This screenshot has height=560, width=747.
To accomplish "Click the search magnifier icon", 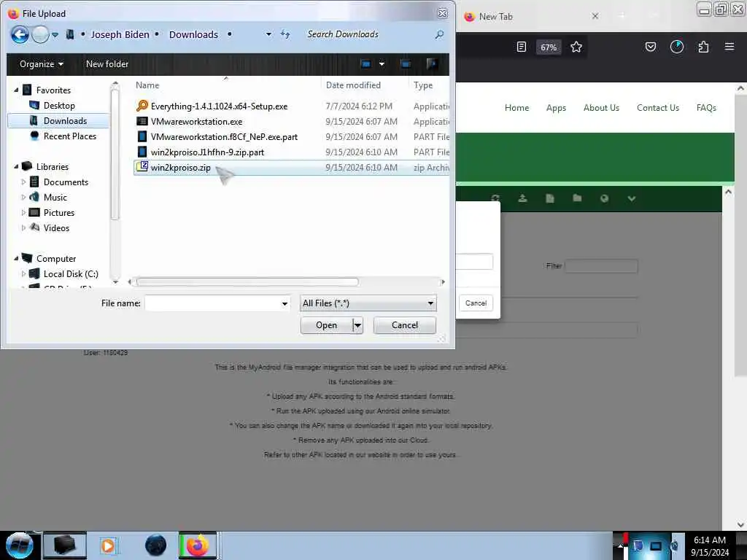I will 439,34.
